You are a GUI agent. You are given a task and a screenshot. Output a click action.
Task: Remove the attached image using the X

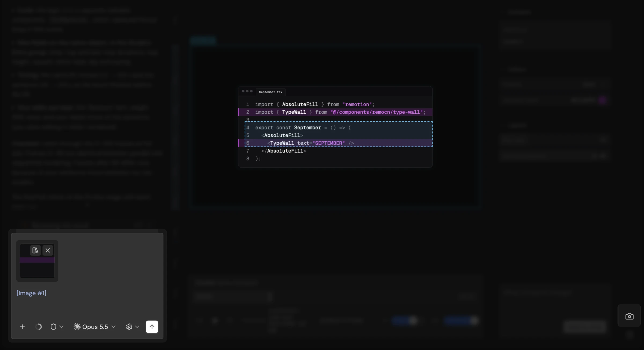pyautogui.click(x=48, y=250)
